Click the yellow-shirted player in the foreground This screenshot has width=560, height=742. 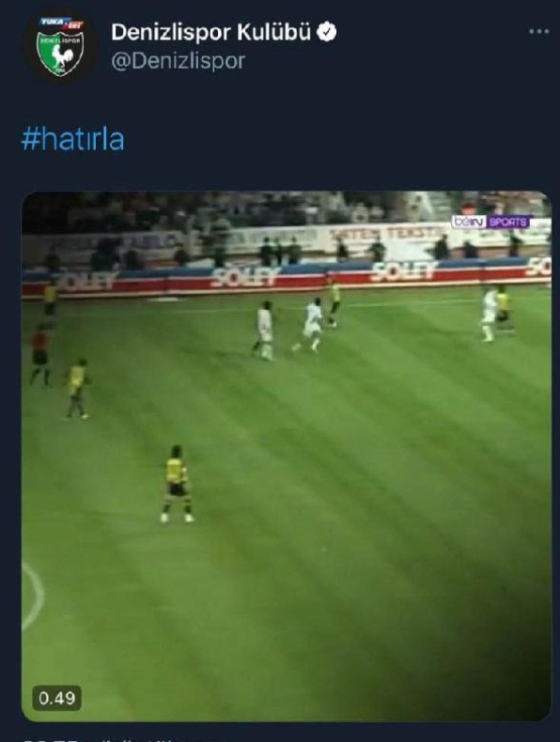point(177,484)
